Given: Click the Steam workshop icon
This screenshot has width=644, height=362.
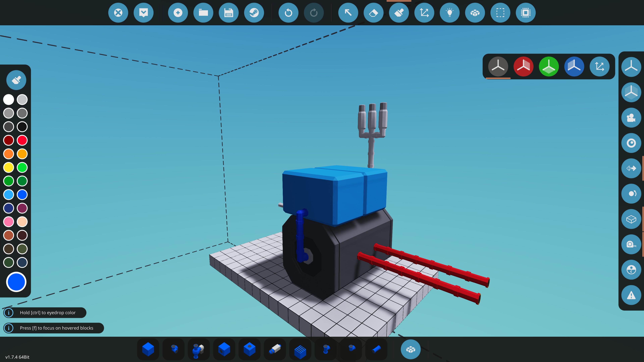Looking at the screenshot, I should pos(254,13).
